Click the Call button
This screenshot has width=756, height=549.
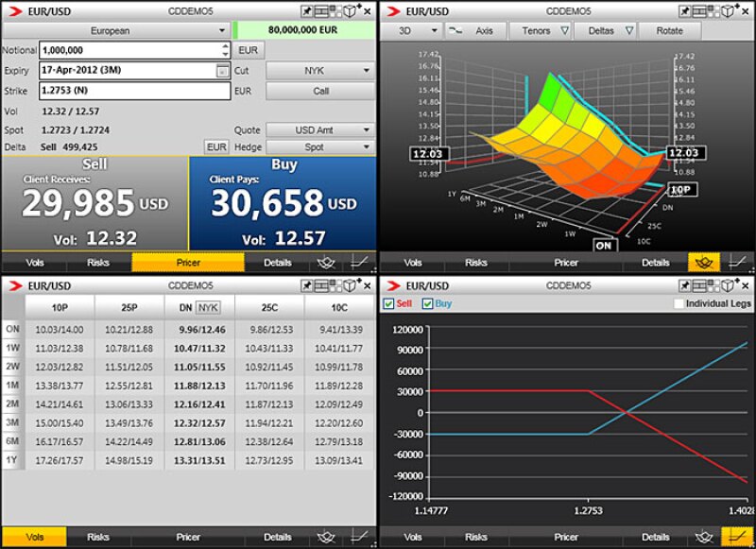coord(319,92)
